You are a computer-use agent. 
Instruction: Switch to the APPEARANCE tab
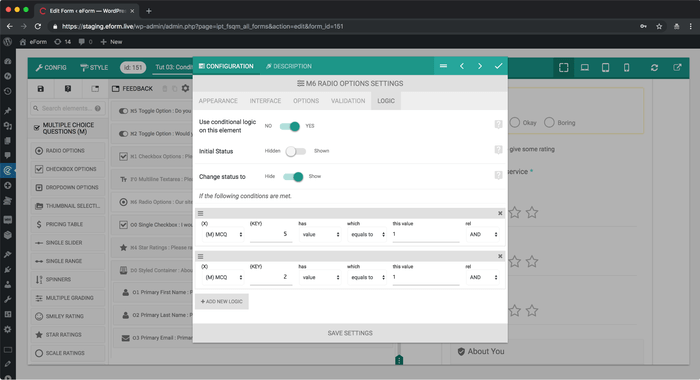click(x=218, y=101)
